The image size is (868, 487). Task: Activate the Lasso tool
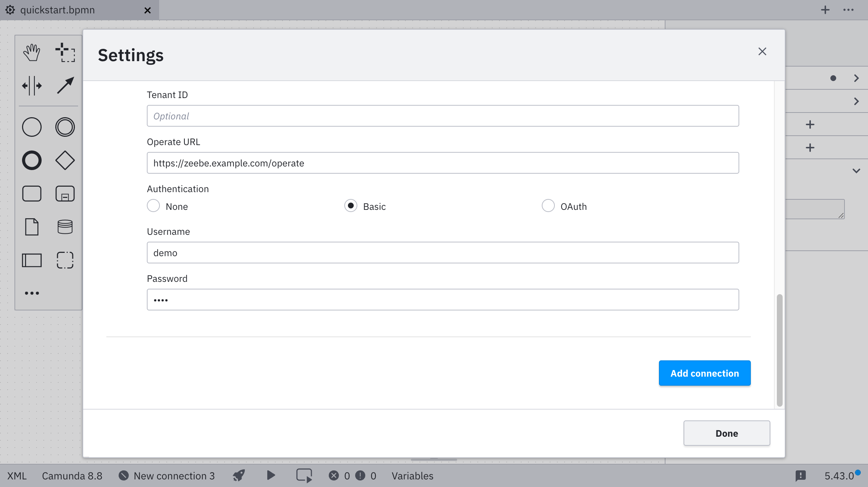(x=64, y=52)
